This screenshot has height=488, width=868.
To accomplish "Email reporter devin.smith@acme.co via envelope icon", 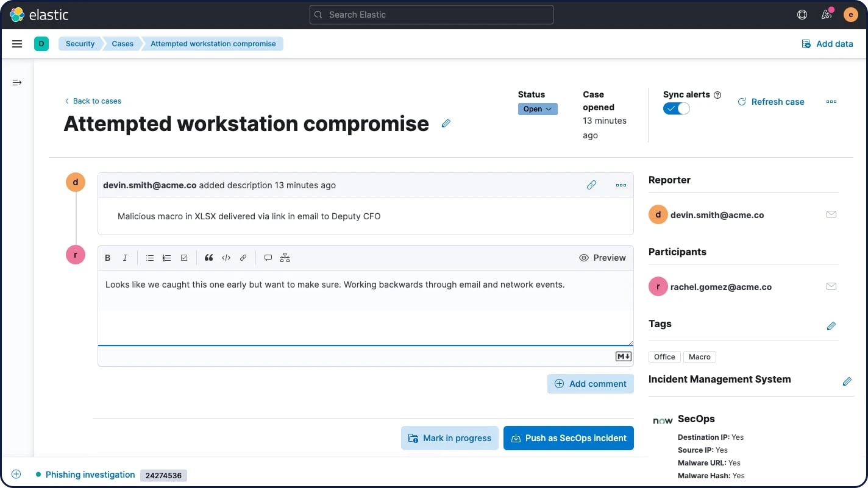I will (x=831, y=214).
